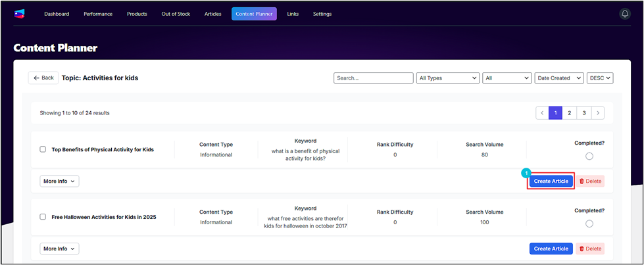Open the Out of Stock tab

(176, 14)
